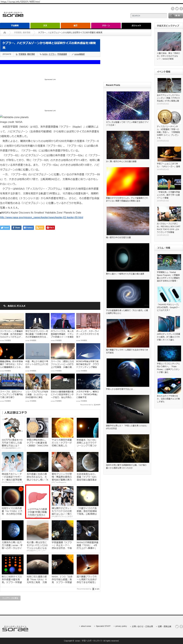Open the comet thumbnail in Recent Posts
This screenshot has width=183, height=644.
[128, 105]
